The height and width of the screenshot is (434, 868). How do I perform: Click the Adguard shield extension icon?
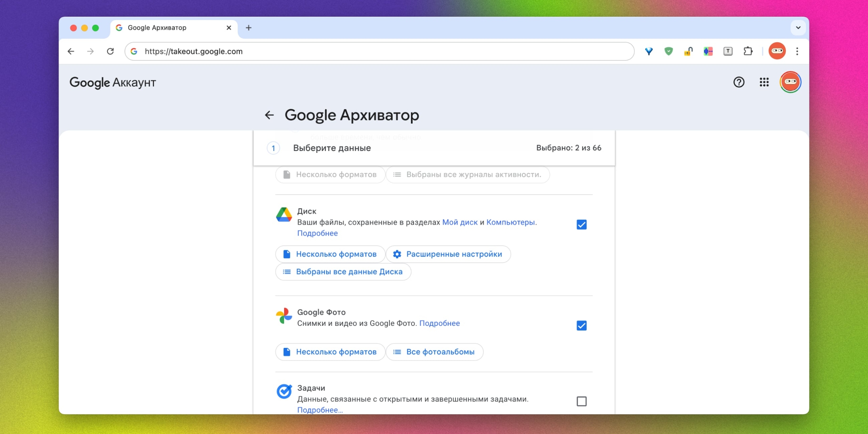(x=668, y=51)
